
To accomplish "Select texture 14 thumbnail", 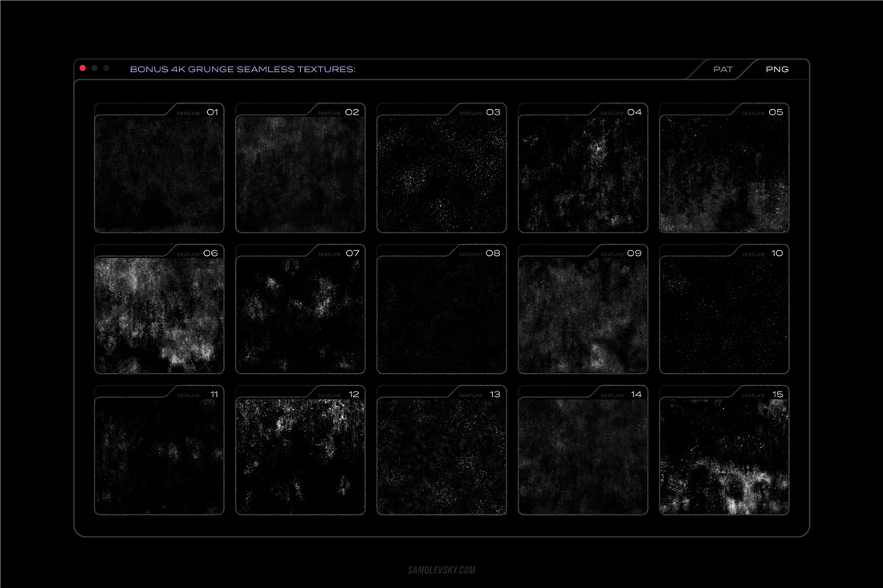I will pyautogui.click(x=583, y=456).
